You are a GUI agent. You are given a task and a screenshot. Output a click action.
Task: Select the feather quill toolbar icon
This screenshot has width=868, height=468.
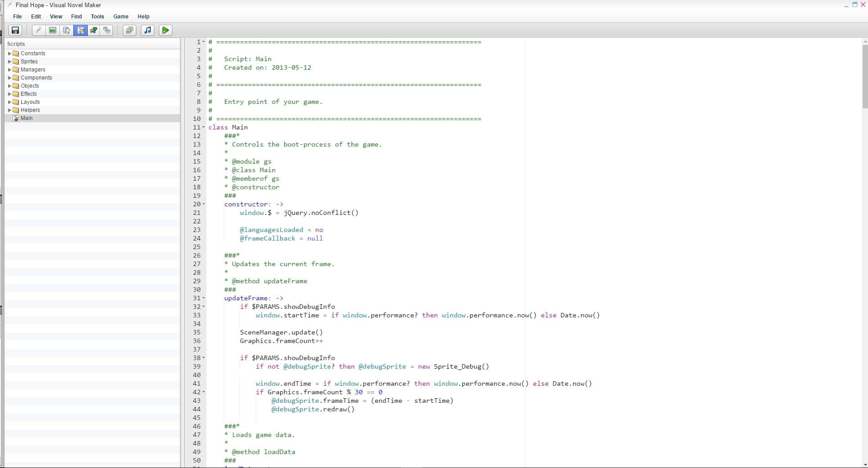point(39,30)
